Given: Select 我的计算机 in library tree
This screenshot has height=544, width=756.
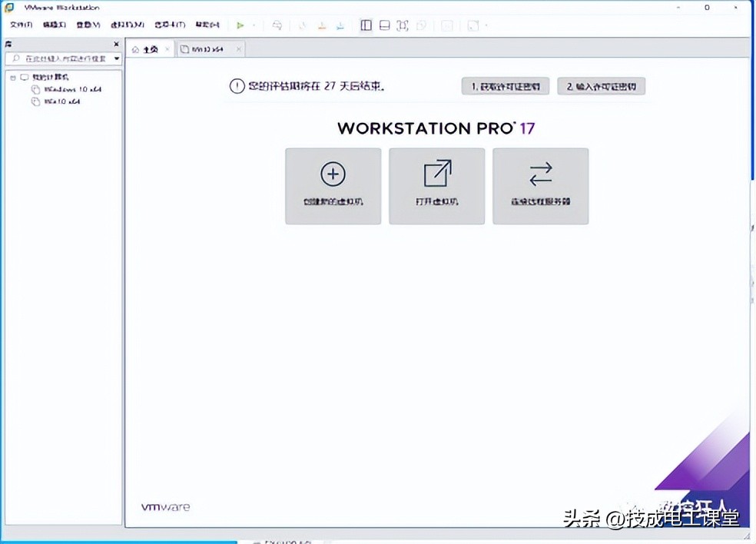Looking at the screenshot, I should click(50, 77).
